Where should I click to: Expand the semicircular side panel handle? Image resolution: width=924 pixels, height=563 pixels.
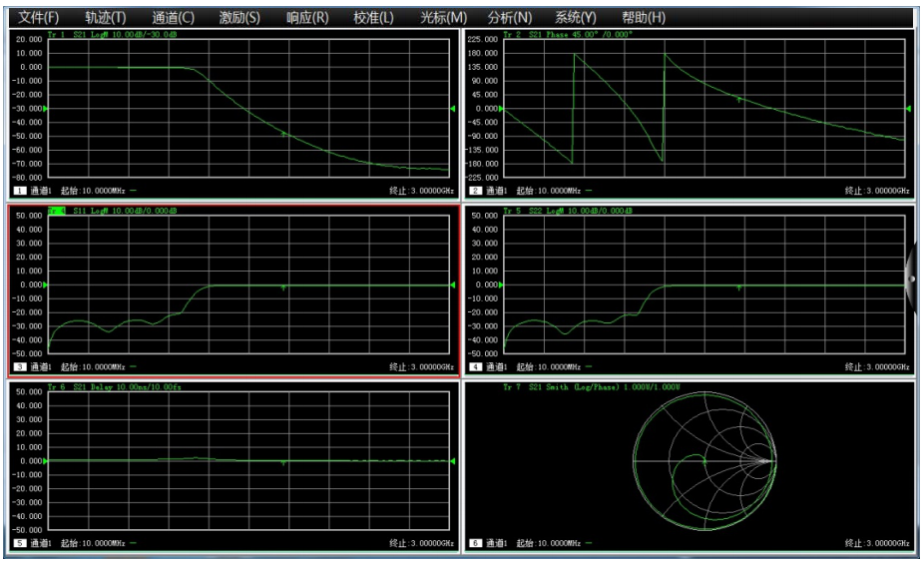point(910,279)
